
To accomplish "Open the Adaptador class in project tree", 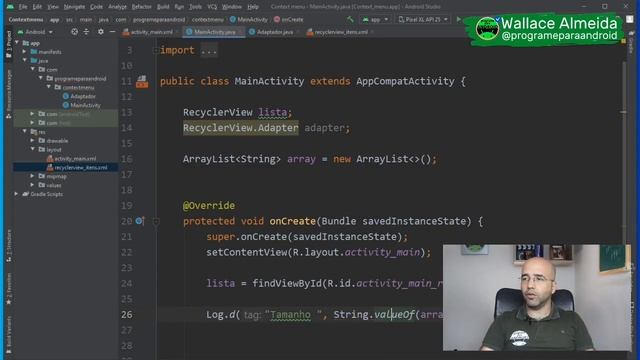I will (x=79, y=96).
